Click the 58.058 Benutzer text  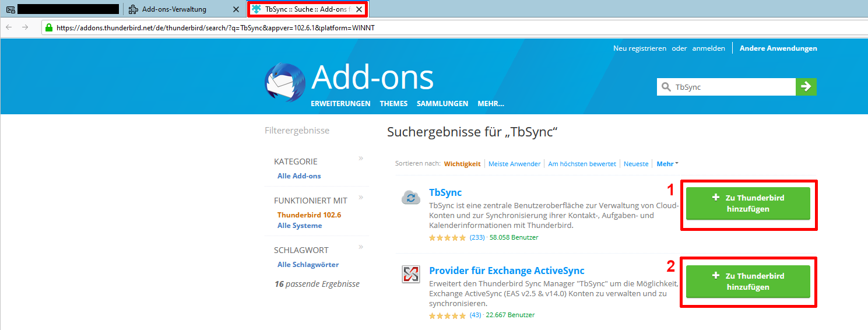[514, 237]
